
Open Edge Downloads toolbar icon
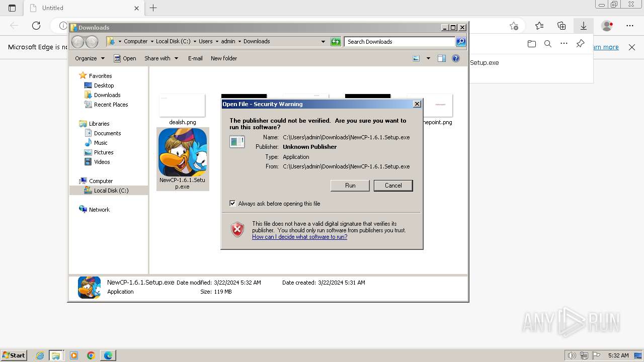pos(584,26)
